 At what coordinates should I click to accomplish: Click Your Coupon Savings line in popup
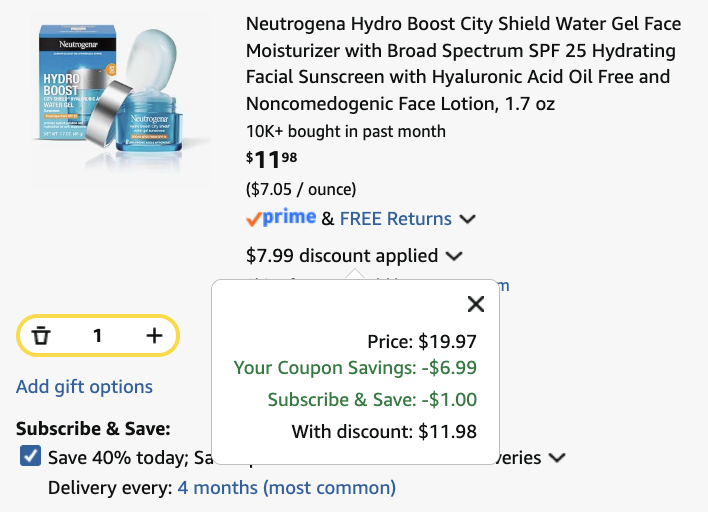pos(355,368)
